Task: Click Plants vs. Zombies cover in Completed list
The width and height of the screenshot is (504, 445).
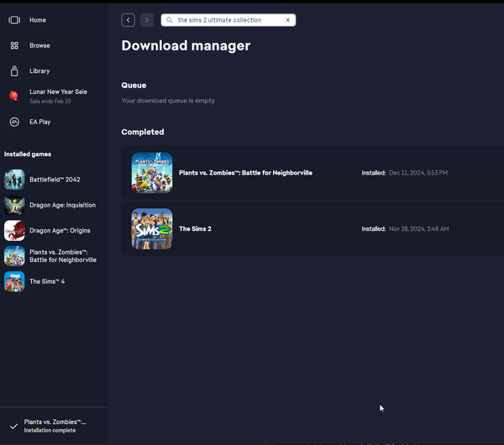Action: 152,173
